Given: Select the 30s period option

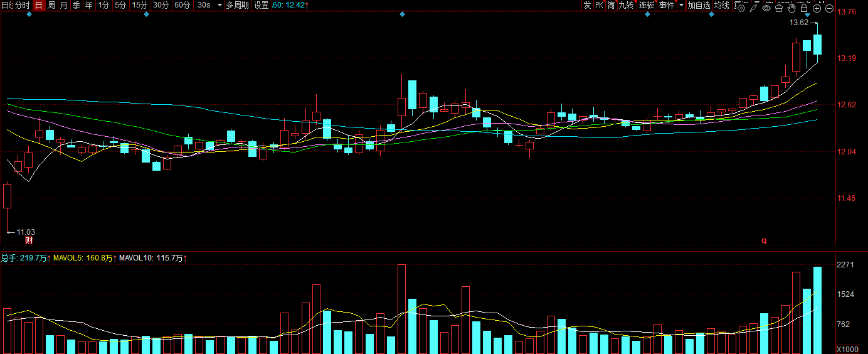Looking at the screenshot, I should point(204,5).
